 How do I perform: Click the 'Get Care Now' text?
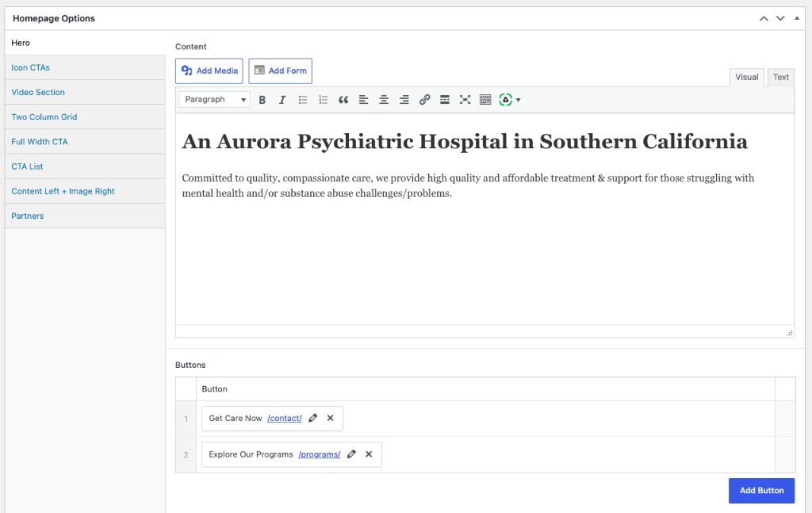(x=235, y=419)
